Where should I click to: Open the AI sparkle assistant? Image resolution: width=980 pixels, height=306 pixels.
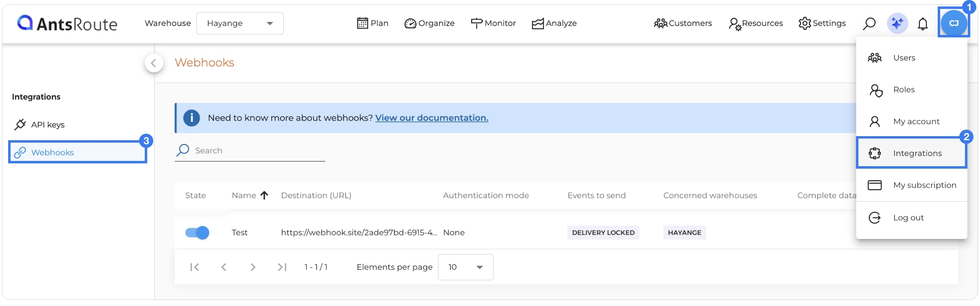pyautogui.click(x=897, y=24)
